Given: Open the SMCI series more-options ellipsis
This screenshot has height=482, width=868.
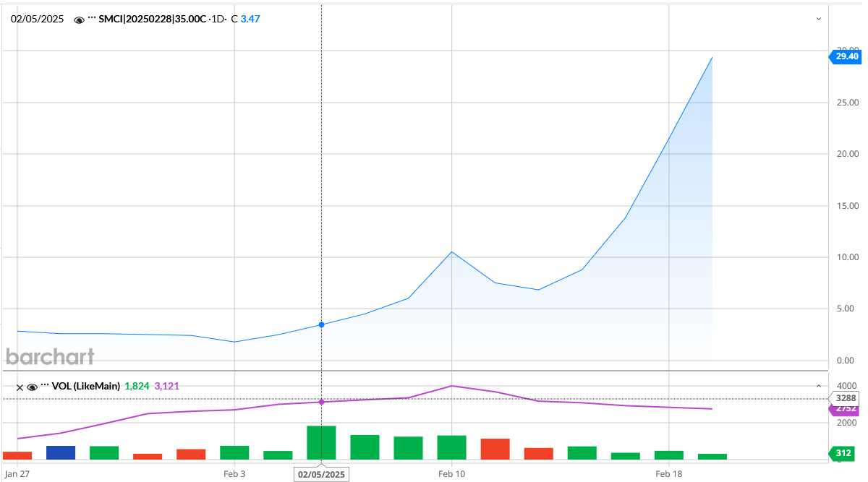Looking at the screenshot, I should click(92, 19).
